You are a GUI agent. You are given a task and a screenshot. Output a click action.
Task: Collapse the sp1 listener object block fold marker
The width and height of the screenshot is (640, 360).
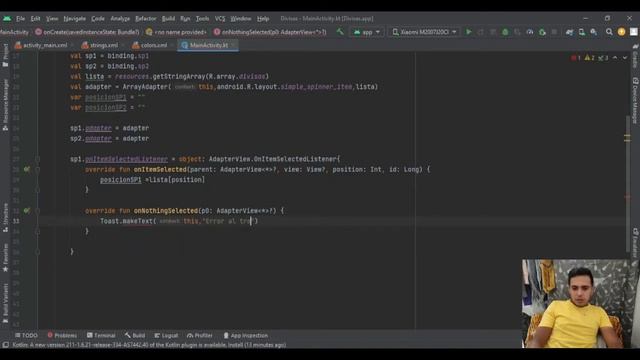tap(37, 159)
